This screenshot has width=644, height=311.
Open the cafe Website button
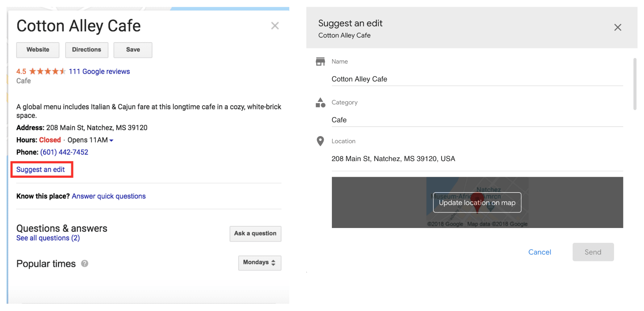(x=38, y=50)
